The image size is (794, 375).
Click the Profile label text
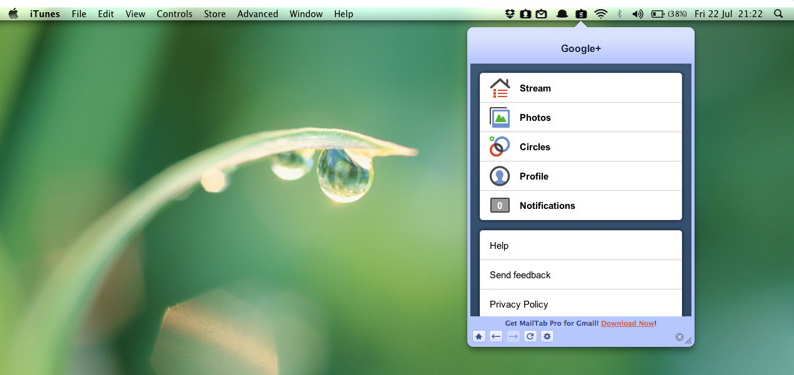pos(534,176)
